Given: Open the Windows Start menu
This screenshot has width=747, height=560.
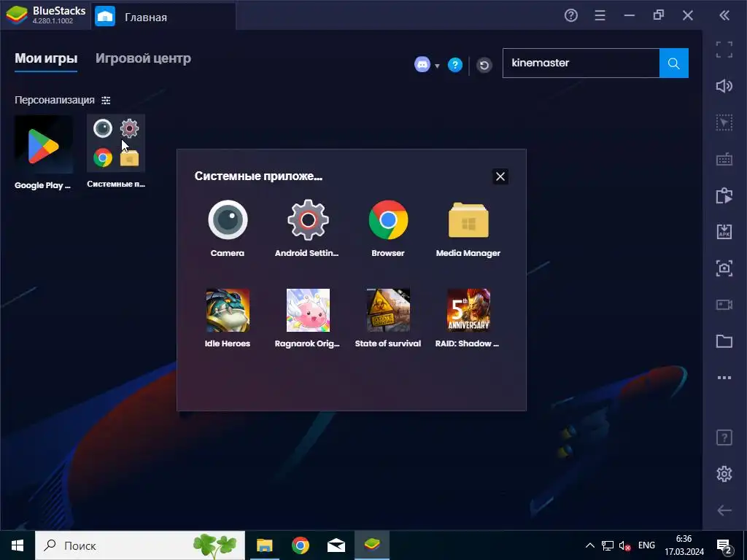Looking at the screenshot, I should [x=18, y=545].
